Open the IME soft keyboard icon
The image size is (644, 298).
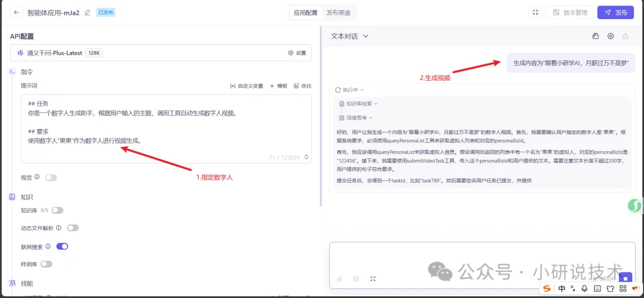(597, 288)
